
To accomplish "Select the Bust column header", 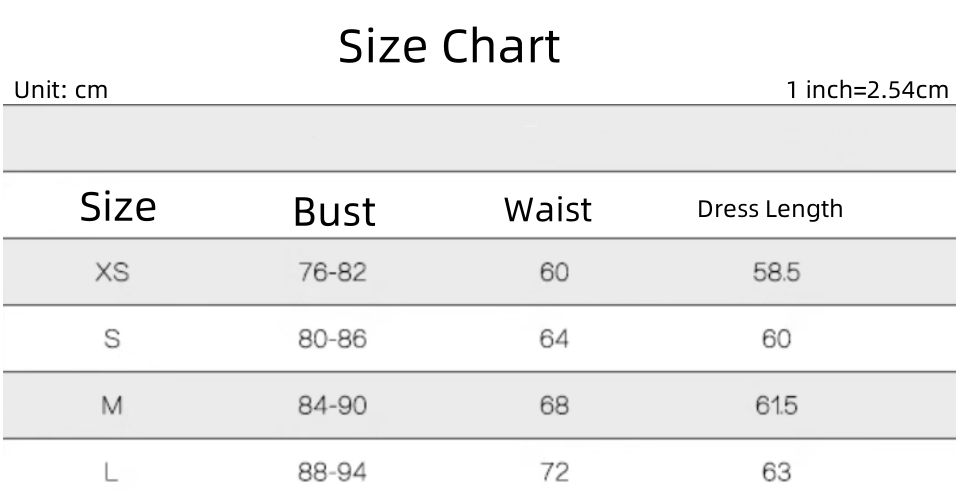I will (334, 212).
